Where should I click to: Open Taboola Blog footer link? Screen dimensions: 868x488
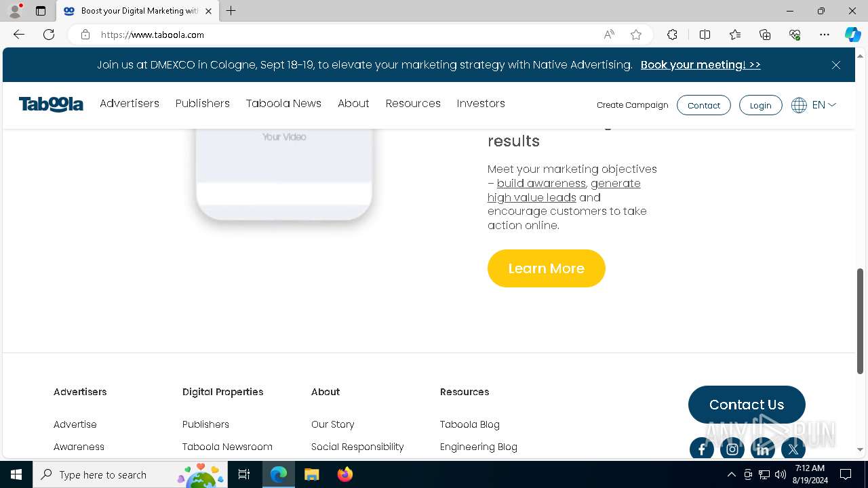[469, 424]
